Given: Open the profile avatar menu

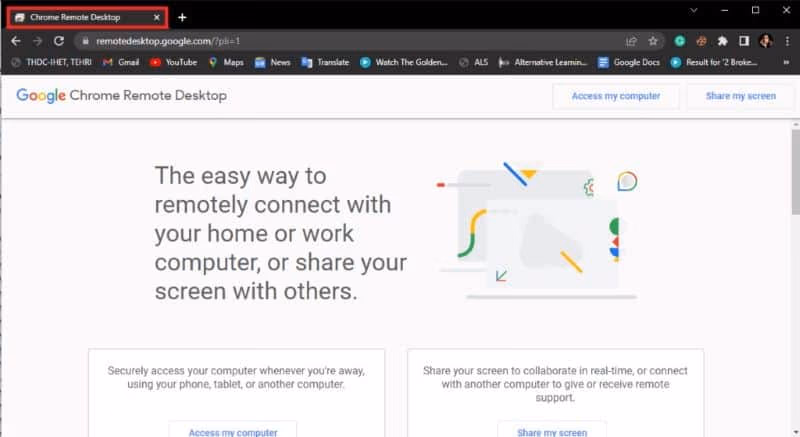Looking at the screenshot, I should (765, 41).
